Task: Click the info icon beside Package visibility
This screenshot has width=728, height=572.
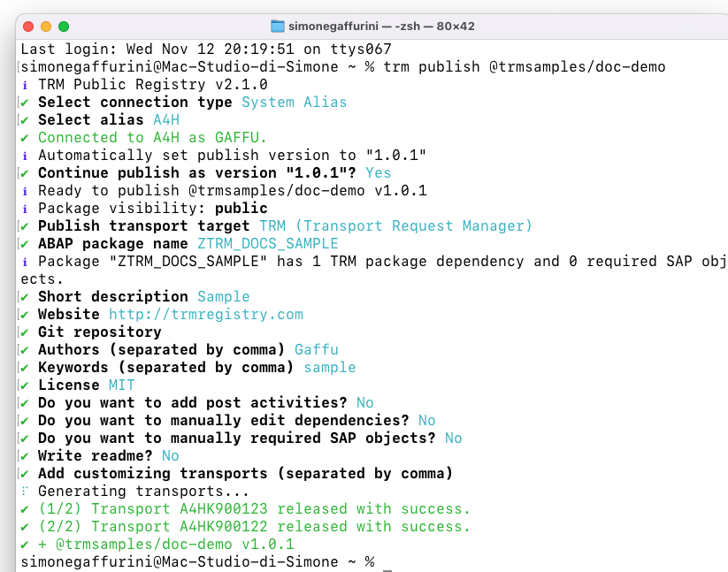Action: 25,209
